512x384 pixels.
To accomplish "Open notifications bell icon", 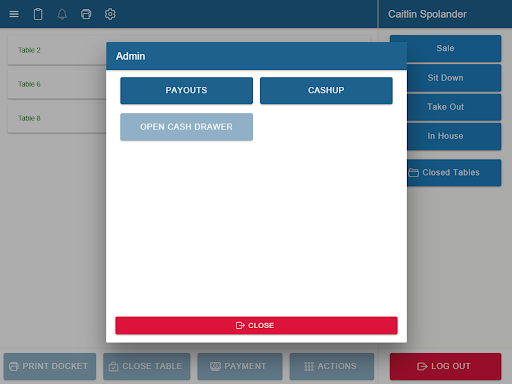I will click(62, 14).
